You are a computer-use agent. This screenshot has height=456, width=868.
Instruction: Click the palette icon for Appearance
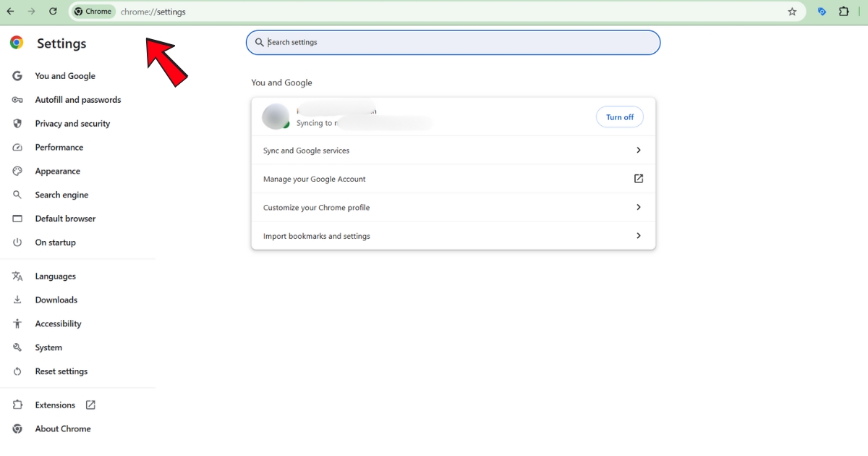point(17,171)
